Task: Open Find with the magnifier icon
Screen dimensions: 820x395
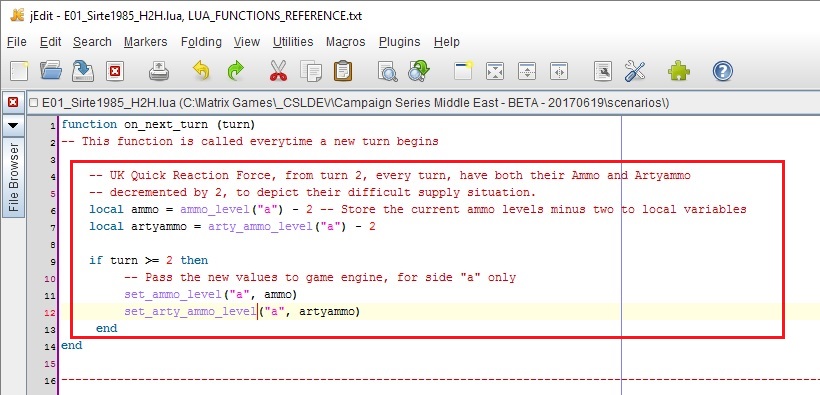Action: (x=388, y=71)
